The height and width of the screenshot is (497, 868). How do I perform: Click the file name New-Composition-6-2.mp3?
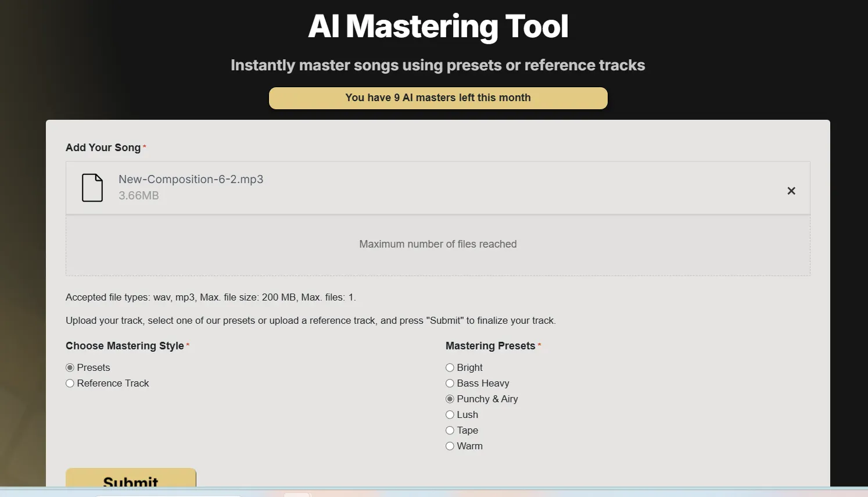pos(191,179)
